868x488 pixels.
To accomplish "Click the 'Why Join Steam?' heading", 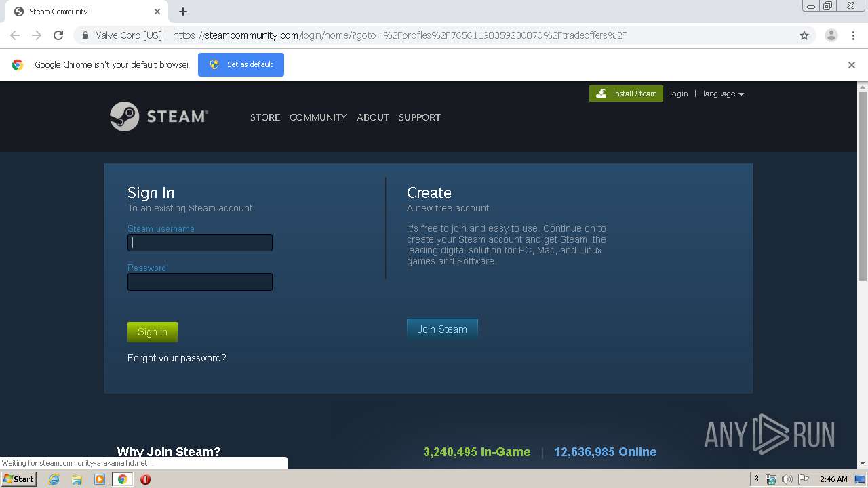I will (169, 452).
